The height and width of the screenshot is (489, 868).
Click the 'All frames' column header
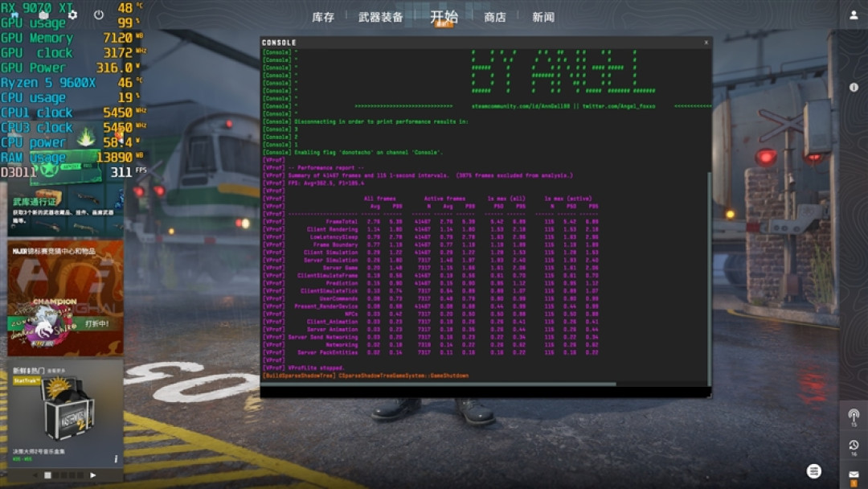pyautogui.click(x=379, y=199)
